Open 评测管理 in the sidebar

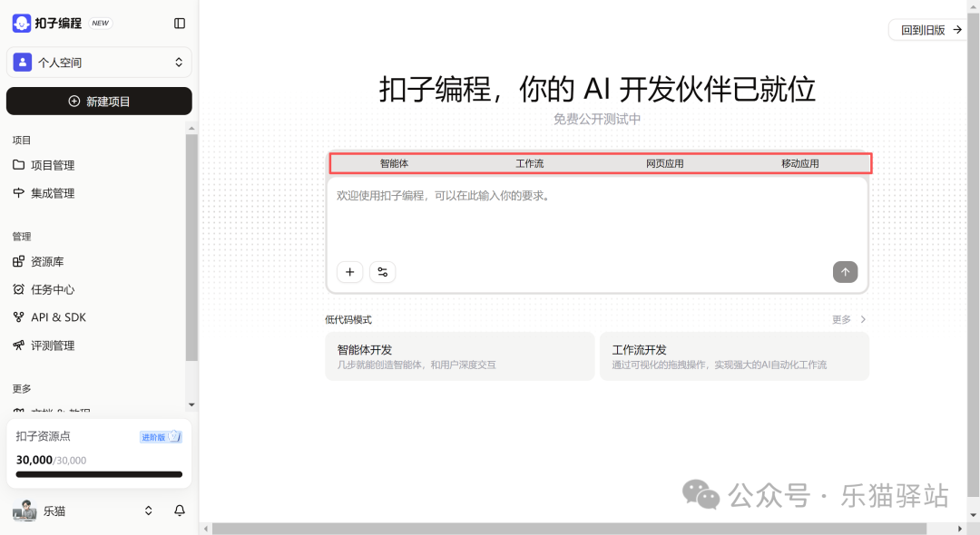pos(56,345)
